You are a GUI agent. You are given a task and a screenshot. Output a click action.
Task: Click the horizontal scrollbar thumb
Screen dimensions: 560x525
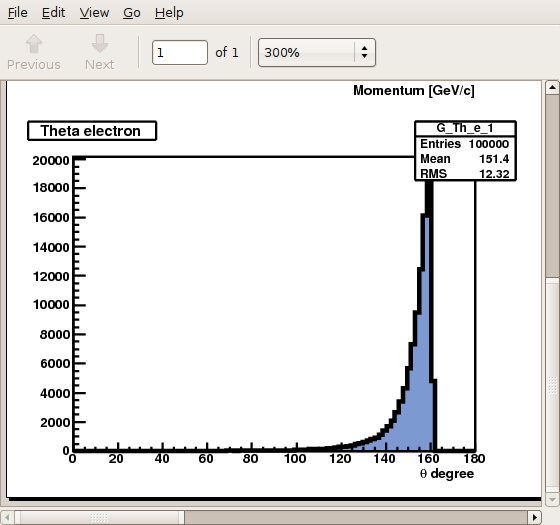(x=99, y=517)
